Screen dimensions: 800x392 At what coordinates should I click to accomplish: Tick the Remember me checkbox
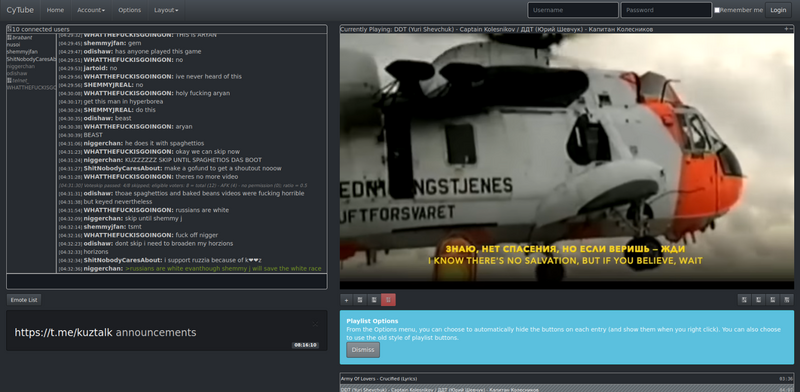point(717,10)
